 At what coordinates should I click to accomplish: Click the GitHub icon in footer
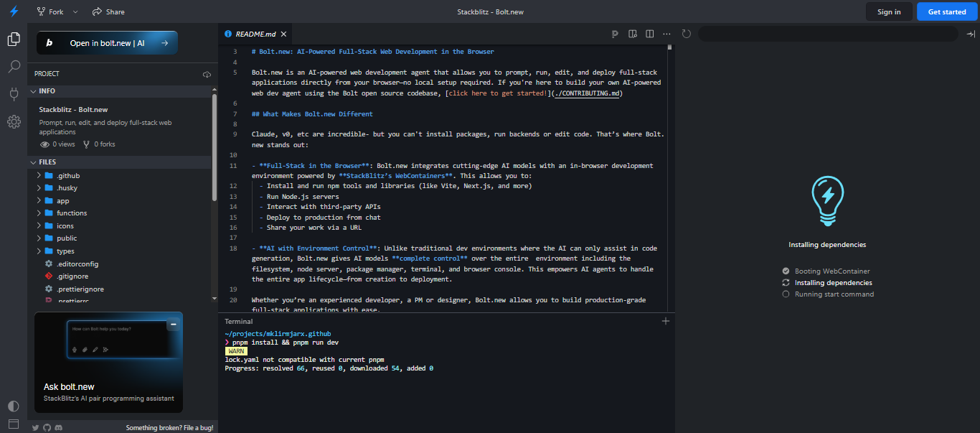pyautogui.click(x=47, y=427)
